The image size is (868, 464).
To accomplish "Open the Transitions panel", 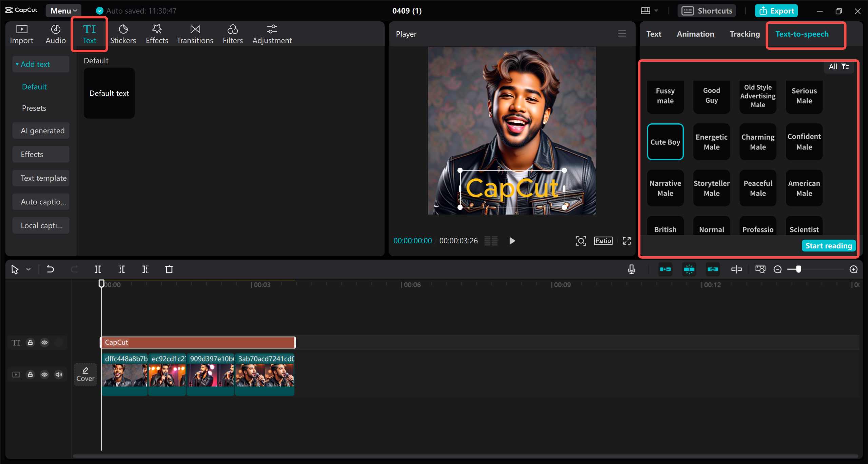I will coord(195,34).
